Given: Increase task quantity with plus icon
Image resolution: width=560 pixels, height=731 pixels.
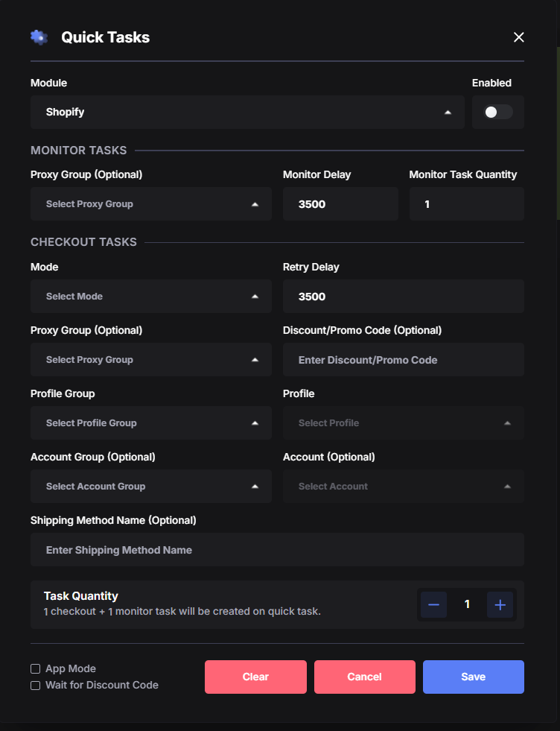Looking at the screenshot, I should (500, 604).
